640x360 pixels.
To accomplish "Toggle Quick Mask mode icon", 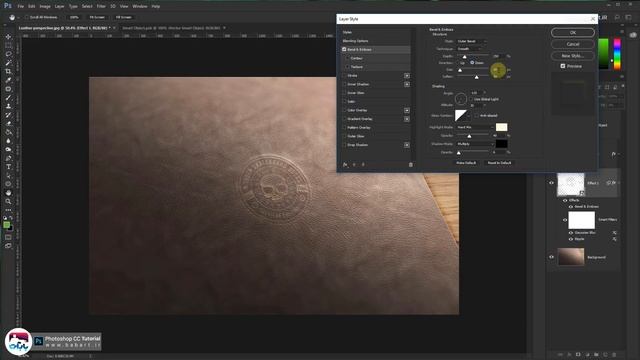I will (8, 237).
